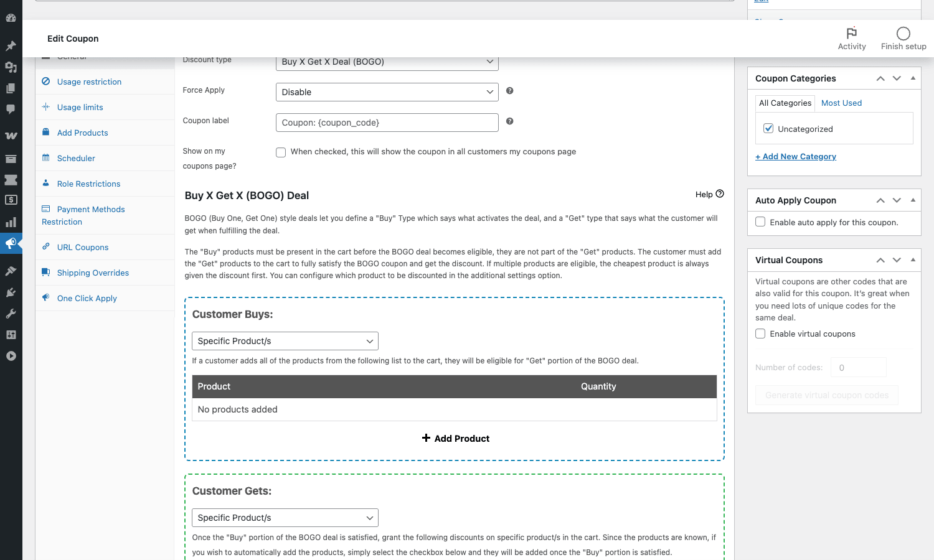The image size is (934, 560).
Task: Open the Add Products tab
Action: 105,133
